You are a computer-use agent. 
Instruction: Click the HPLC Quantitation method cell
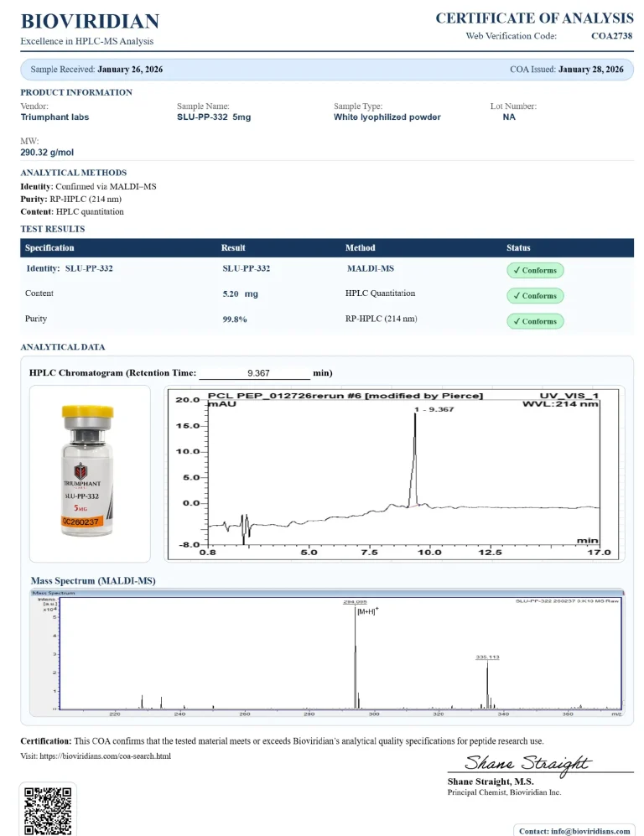pos(380,293)
